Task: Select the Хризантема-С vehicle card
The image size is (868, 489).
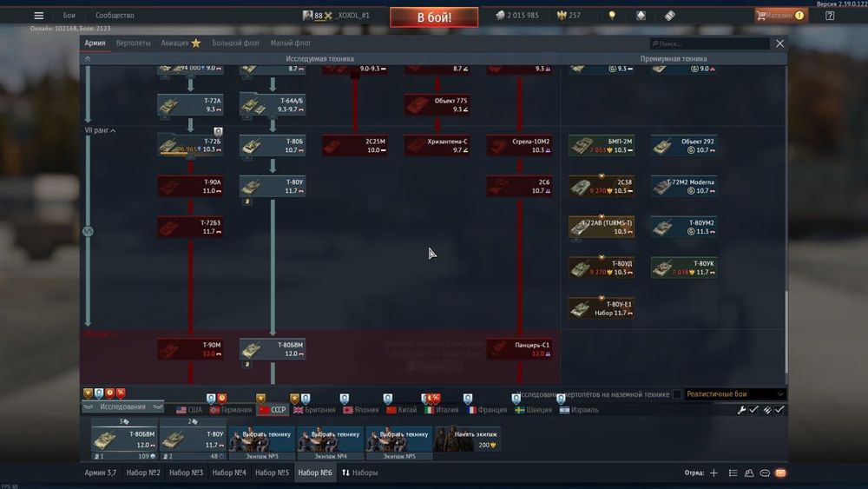Action: coord(437,146)
